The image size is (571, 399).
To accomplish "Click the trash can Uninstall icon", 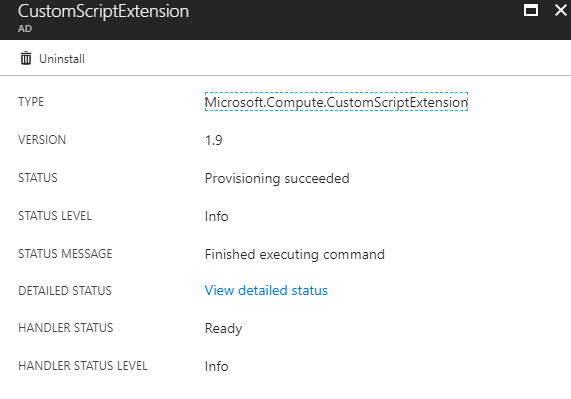I will tap(26, 58).
